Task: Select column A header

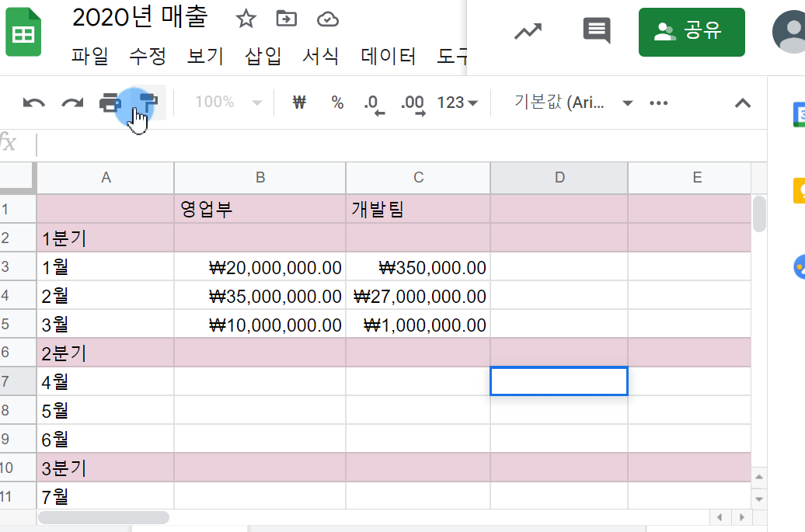Action: [x=106, y=178]
